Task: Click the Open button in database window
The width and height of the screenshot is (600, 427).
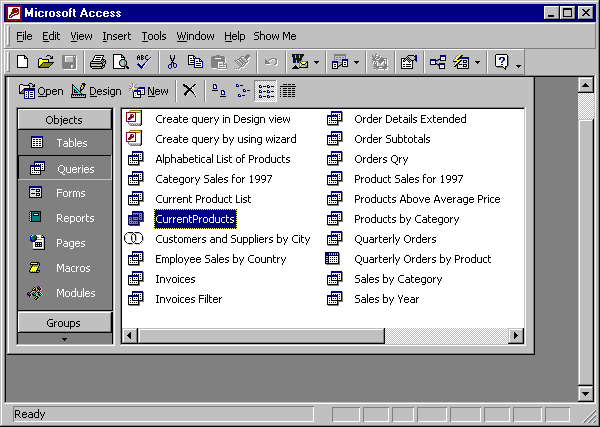Action: tap(41, 91)
